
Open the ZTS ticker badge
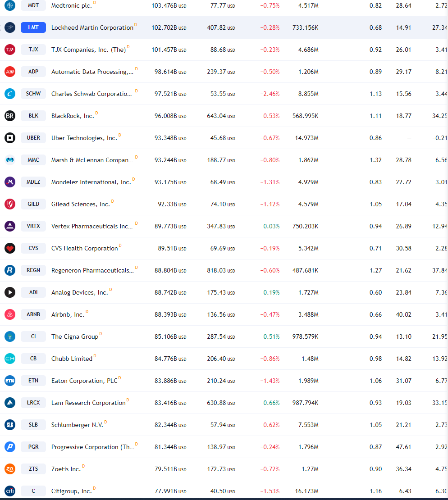click(x=33, y=469)
